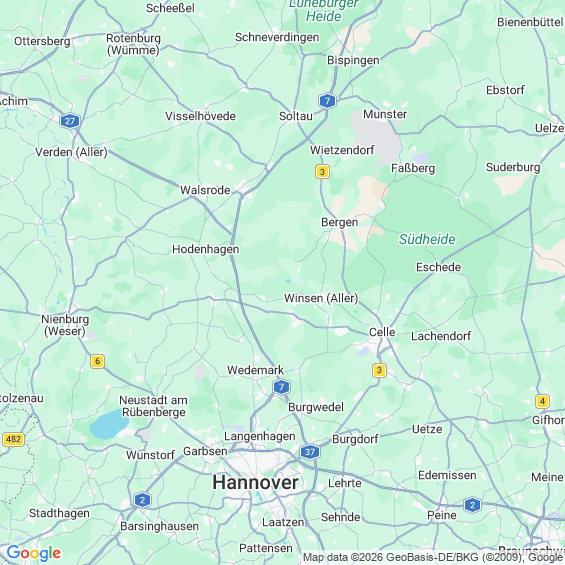Click the A7 shield below Wedemark
Image resolution: width=565 pixels, height=565 pixels.
(281, 387)
